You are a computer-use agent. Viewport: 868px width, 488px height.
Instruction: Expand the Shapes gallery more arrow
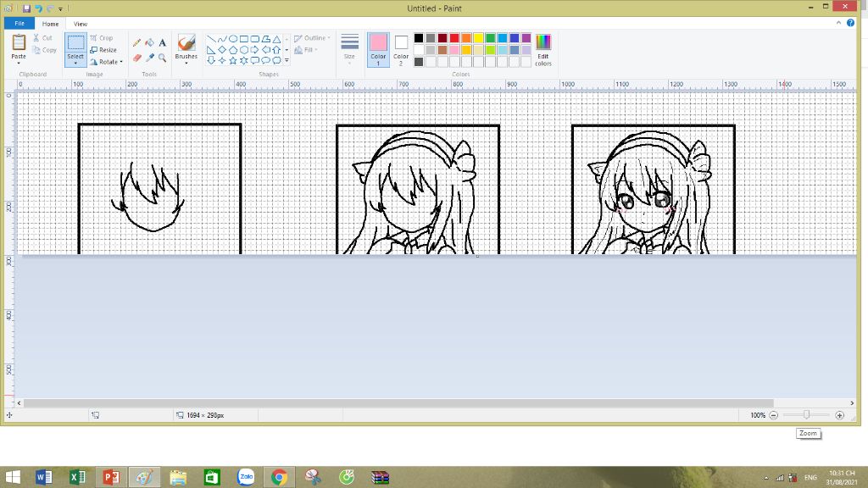tap(287, 60)
